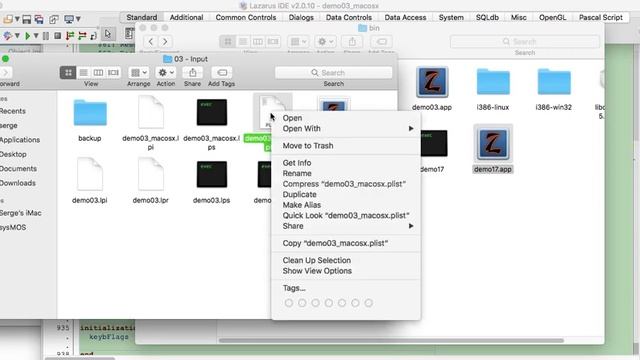Click the Lazarus Step Over icon

tap(82, 36)
